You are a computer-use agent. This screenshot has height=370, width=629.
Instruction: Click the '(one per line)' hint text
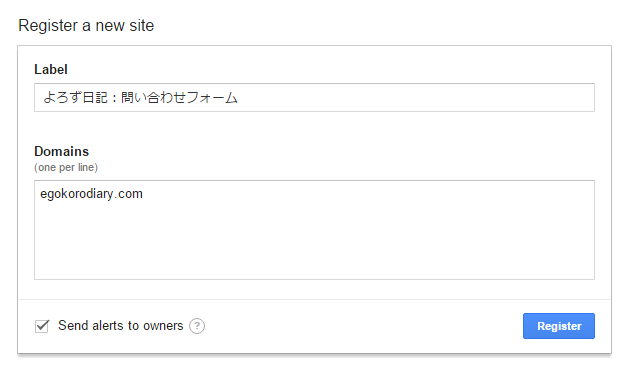[66, 167]
